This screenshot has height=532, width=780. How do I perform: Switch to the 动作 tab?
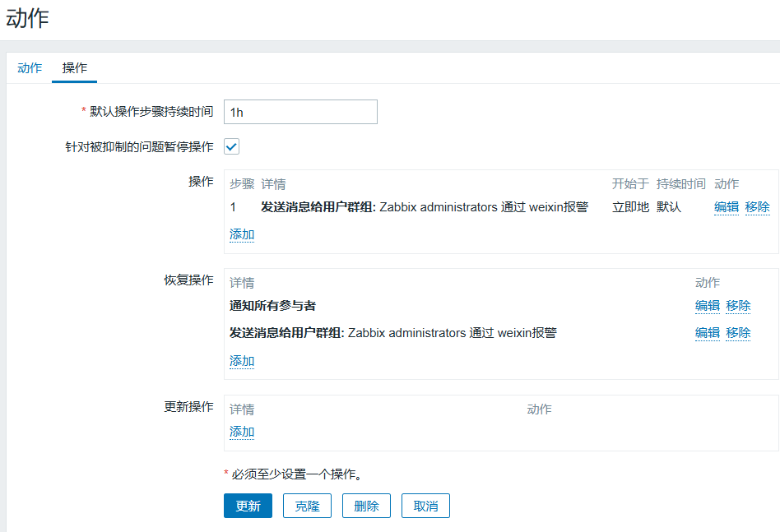click(x=30, y=68)
